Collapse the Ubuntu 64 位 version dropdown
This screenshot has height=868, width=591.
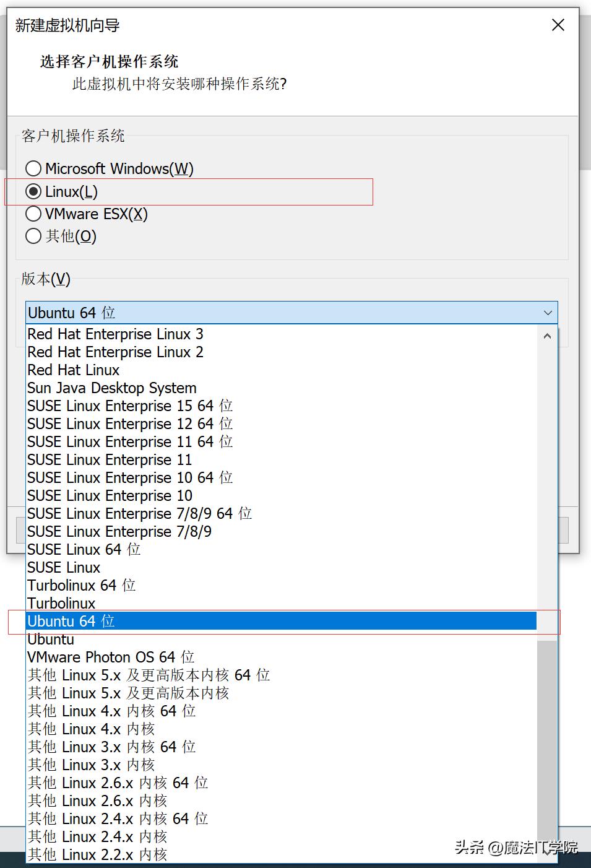tap(547, 313)
